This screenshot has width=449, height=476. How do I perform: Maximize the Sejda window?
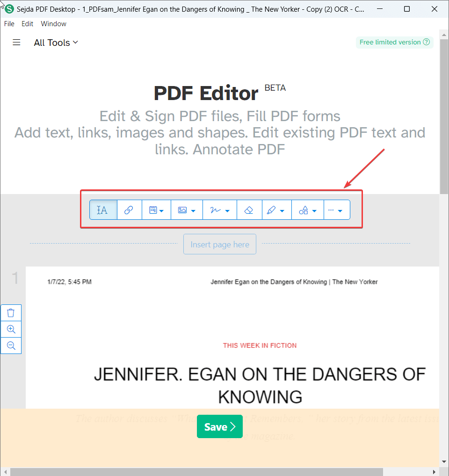click(x=407, y=9)
